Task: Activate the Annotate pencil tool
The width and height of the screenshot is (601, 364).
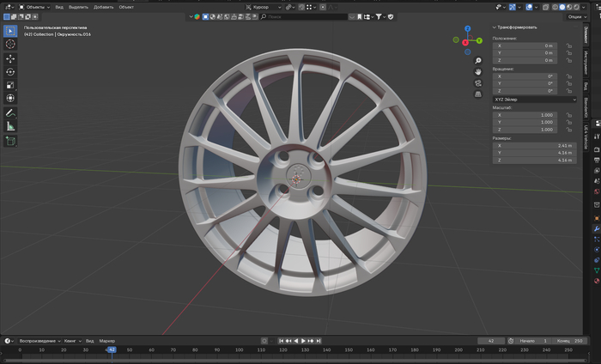Action: (10, 112)
